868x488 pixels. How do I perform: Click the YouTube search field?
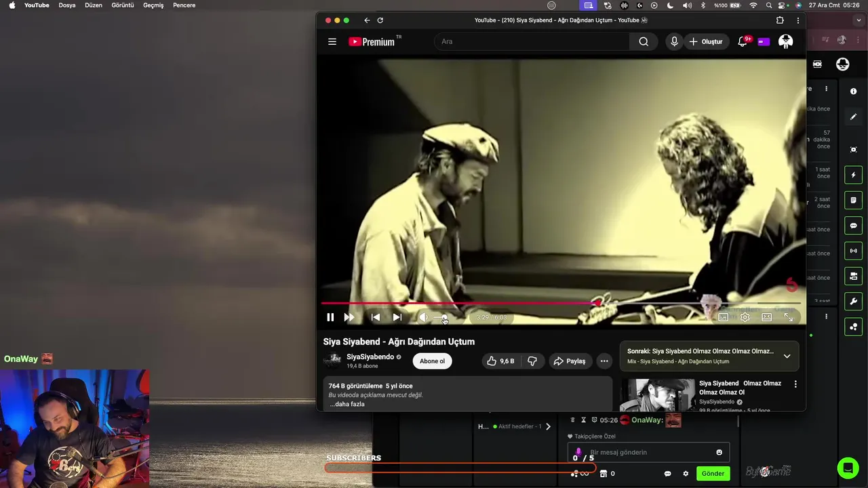[x=532, y=41]
